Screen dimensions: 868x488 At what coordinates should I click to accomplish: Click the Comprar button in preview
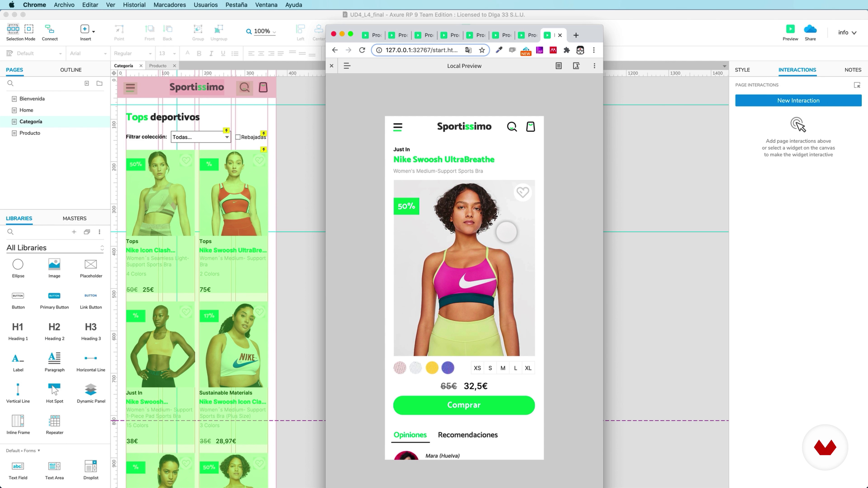464,405
